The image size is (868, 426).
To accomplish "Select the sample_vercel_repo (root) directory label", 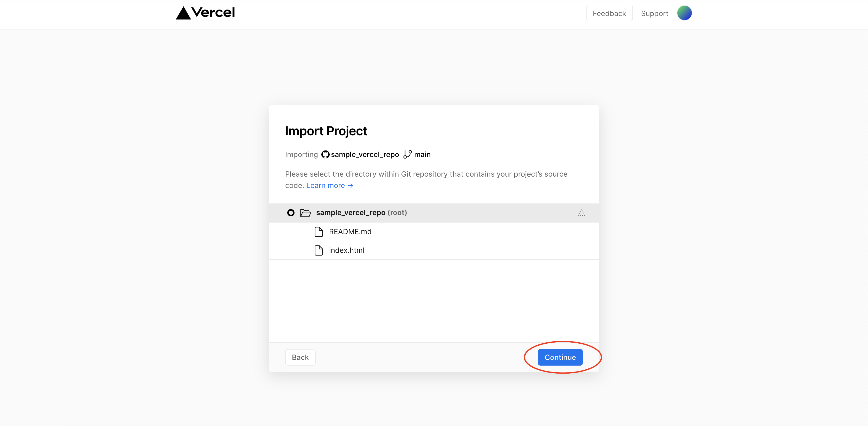I will [x=361, y=213].
